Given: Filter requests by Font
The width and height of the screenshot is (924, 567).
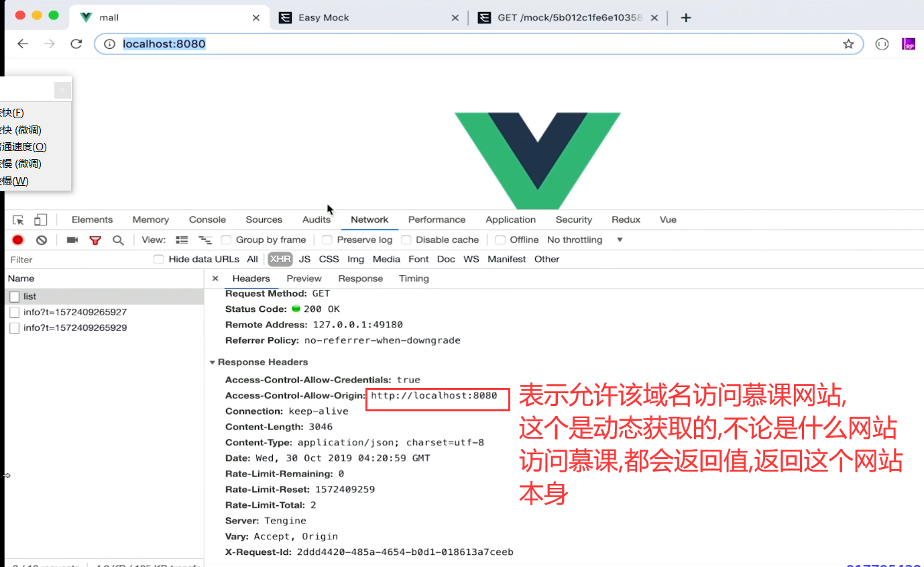Looking at the screenshot, I should [x=418, y=260].
